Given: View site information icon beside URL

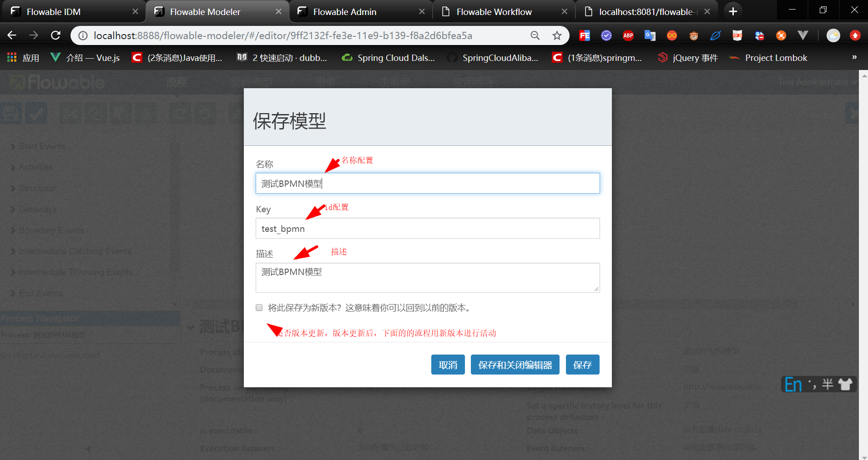Looking at the screenshot, I should 83,35.
